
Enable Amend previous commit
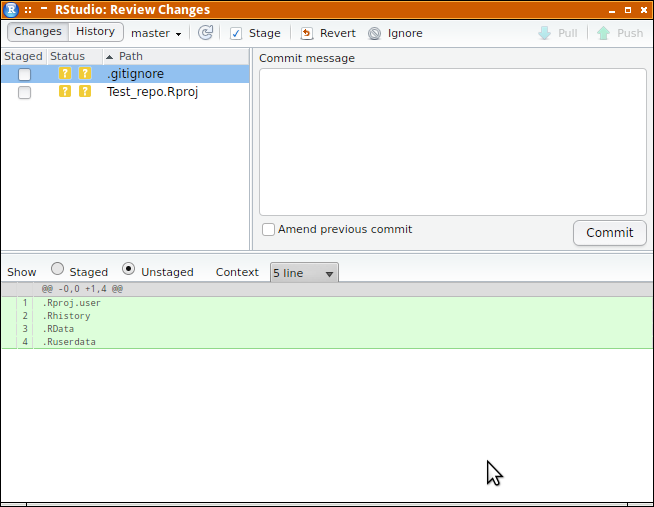tap(268, 229)
